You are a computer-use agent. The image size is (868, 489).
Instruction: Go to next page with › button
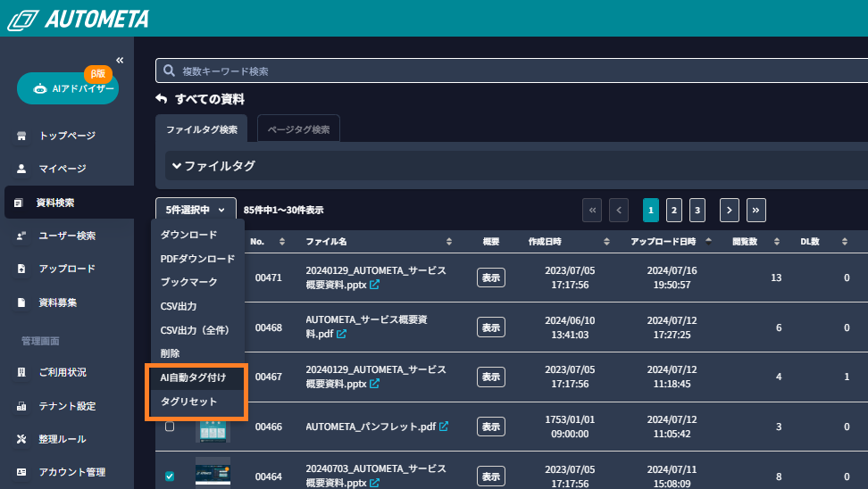click(x=730, y=211)
